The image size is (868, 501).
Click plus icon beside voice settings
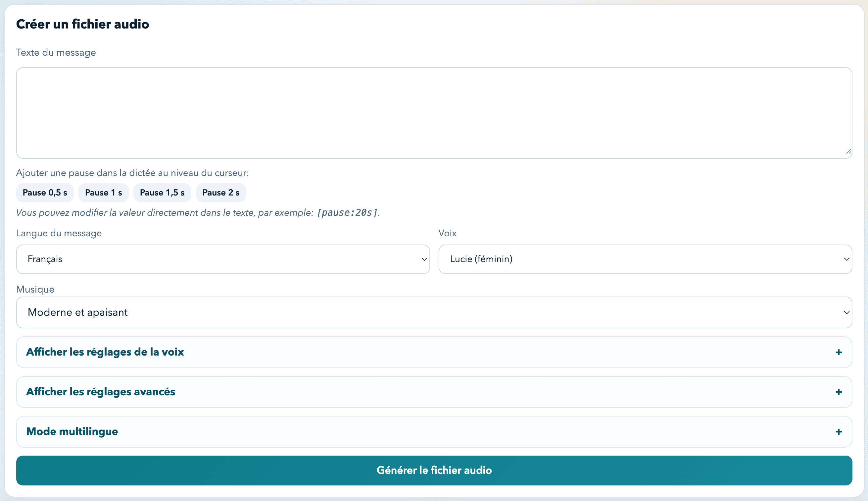(839, 352)
